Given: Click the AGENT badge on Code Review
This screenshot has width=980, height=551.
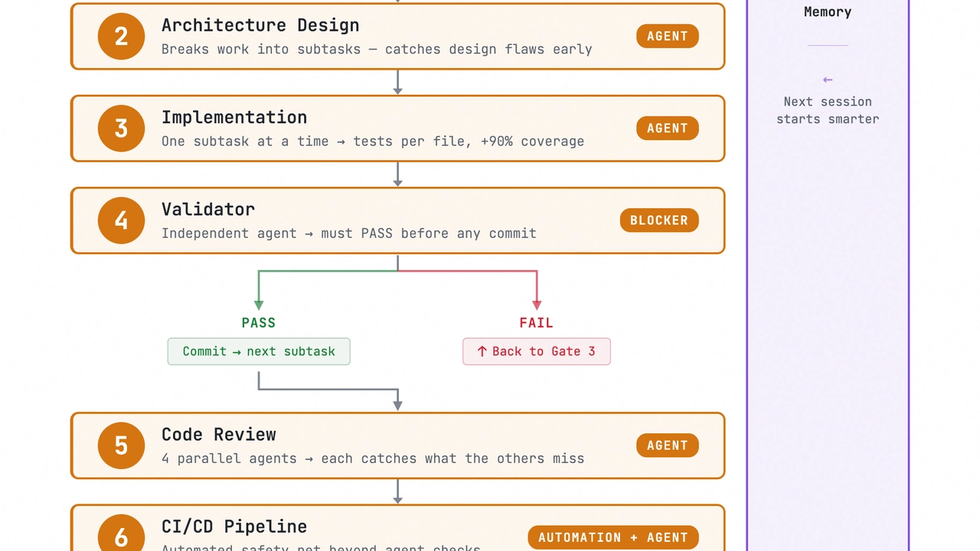Looking at the screenshot, I should [x=668, y=445].
